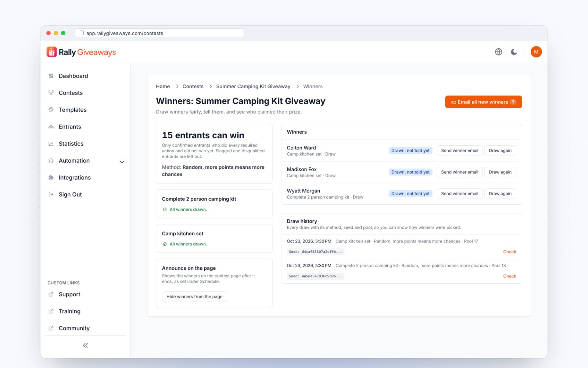Send winner email to Wyatt Morgan

(459, 194)
